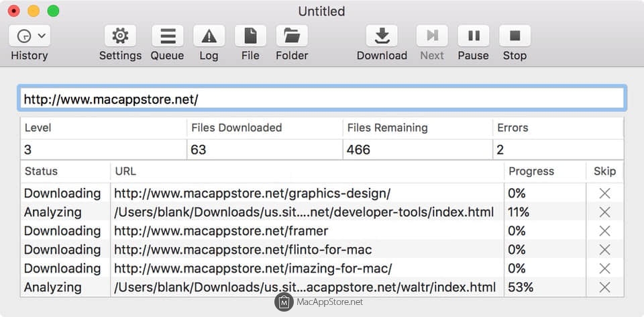Expand the History dropdown
644x317 pixels.
pyautogui.click(x=30, y=36)
